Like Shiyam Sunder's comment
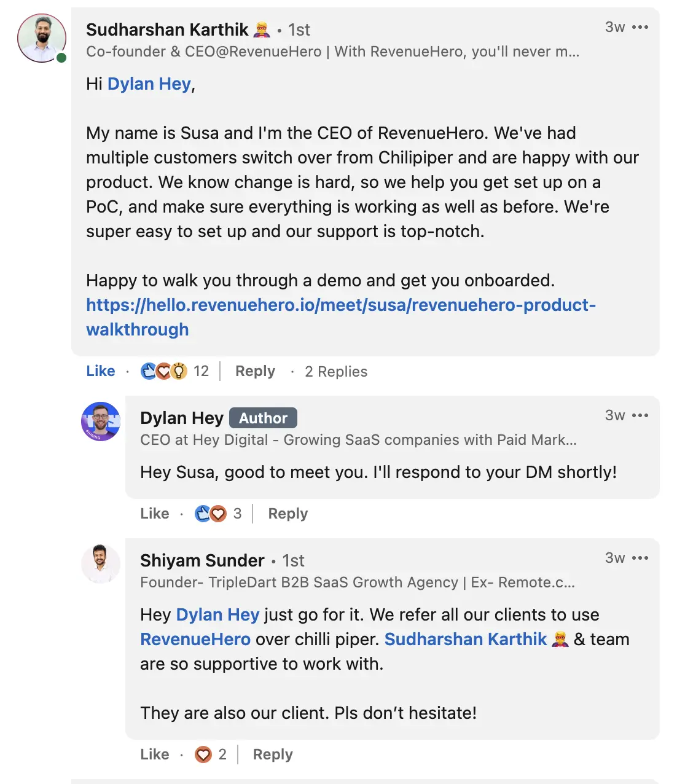This screenshot has height=784, width=677. coord(154,754)
